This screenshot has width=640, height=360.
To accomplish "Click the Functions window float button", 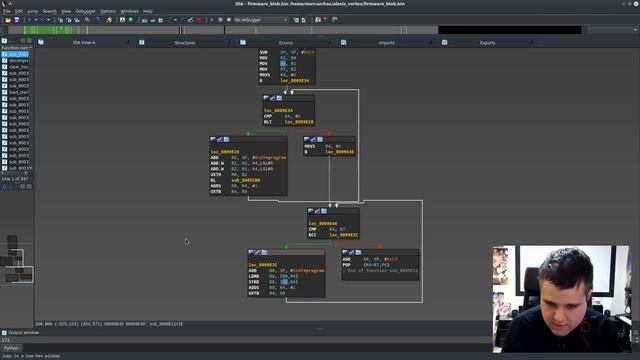I will tap(23, 41).
